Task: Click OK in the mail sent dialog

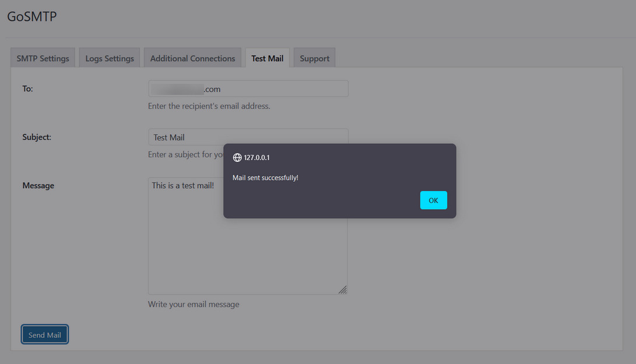Action: [x=433, y=200]
